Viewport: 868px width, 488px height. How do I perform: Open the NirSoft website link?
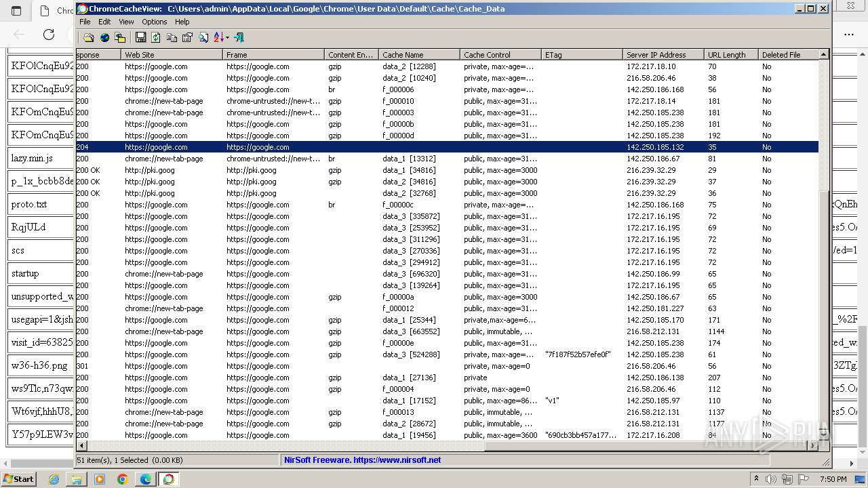(362, 460)
